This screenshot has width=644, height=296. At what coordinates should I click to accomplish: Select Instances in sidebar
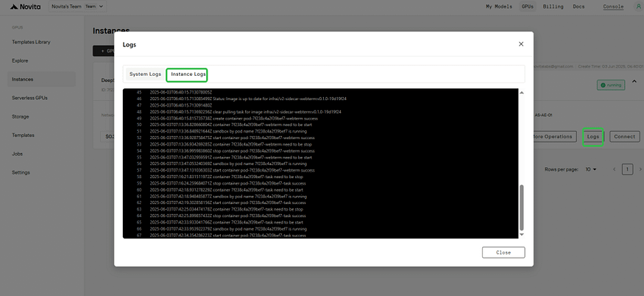click(41, 80)
